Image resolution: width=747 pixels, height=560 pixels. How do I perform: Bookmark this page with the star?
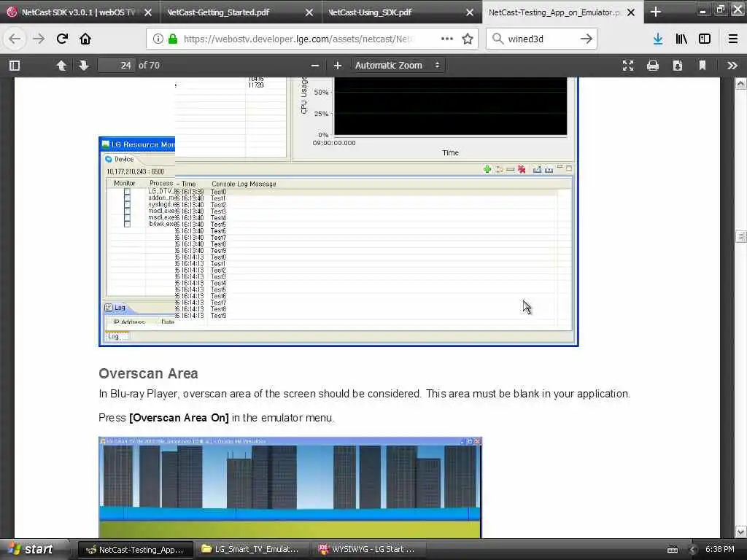point(468,39)
